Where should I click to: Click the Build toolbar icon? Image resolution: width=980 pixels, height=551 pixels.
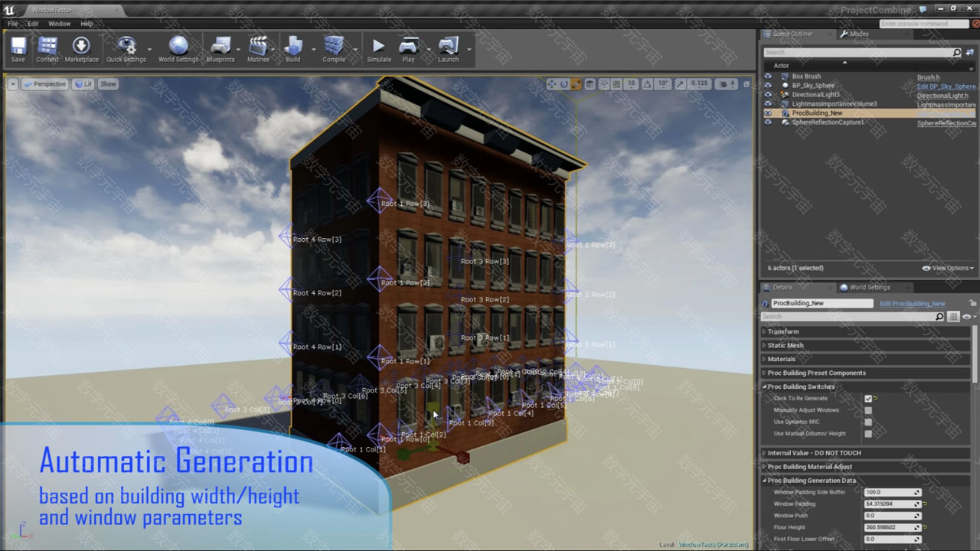pos(293,49)
